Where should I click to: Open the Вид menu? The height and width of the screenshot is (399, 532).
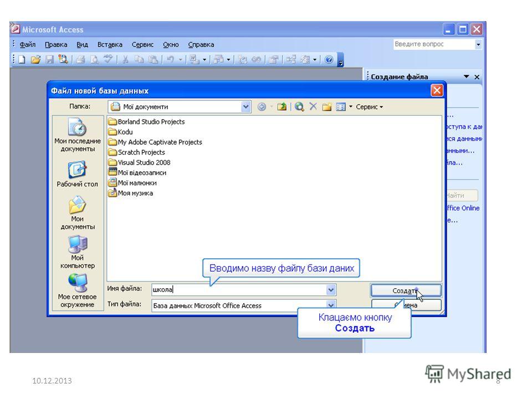pos(82,44)
